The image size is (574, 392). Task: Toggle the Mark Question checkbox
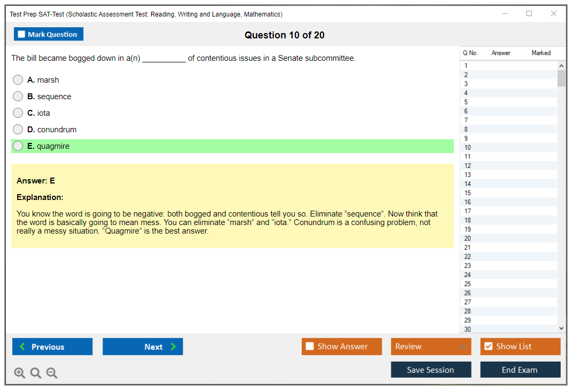(22, 35)
